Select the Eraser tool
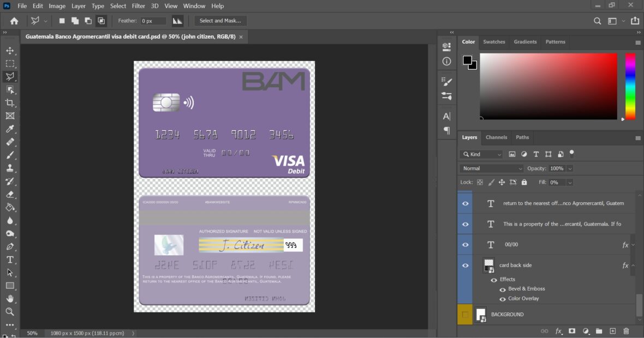The image size is (644, 338). coord(10,195)
